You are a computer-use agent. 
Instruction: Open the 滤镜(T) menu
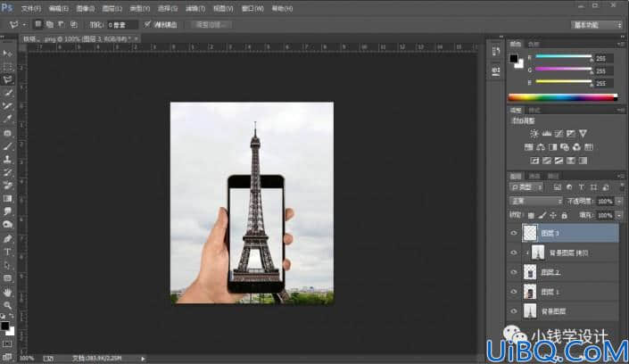click(x=195, y=8)
